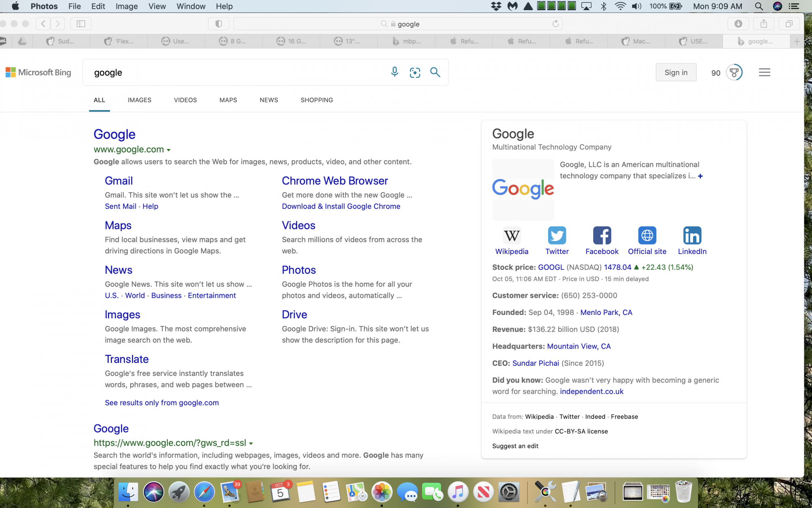Viewport: 812px width, 508px height.
Task: Open the Photos sitelink
Action: (x=299, y=269)
